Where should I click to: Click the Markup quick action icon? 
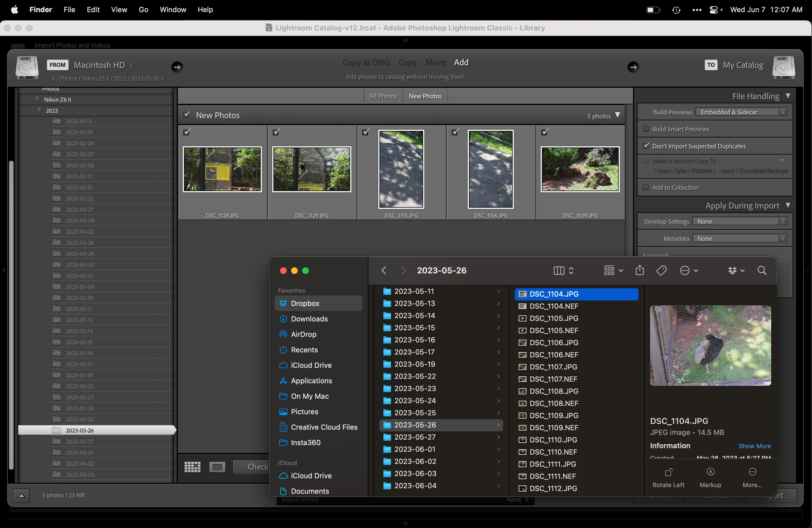[x=710, y=472]
